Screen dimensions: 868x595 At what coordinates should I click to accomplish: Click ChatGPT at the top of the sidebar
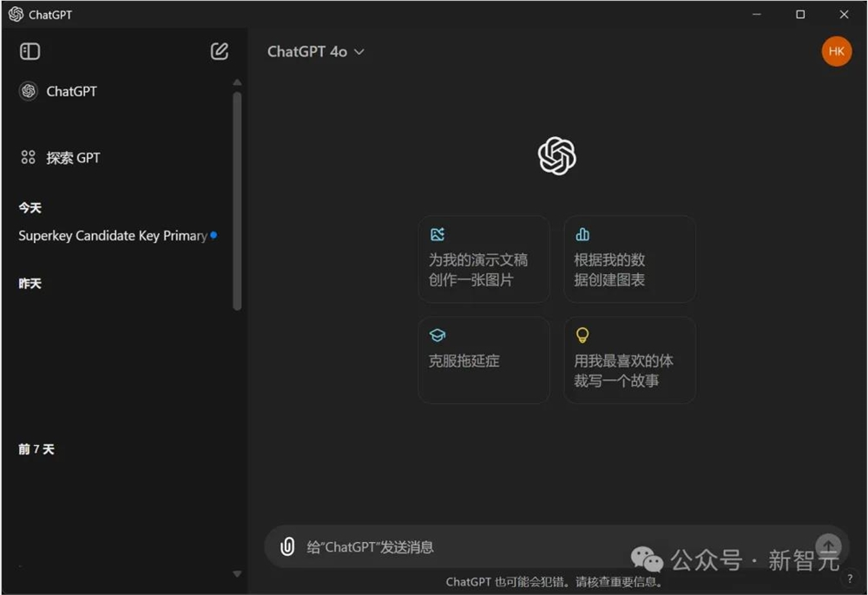[x=59, y=91]
